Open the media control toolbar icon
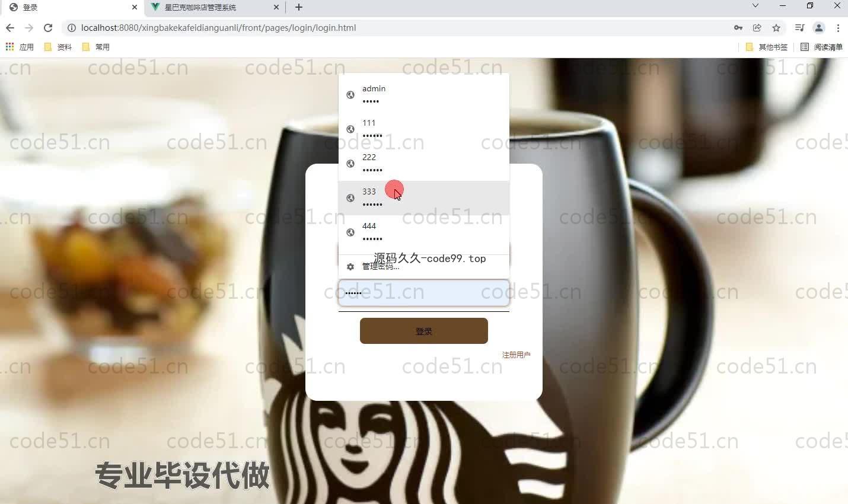 pyautogui.click(x=799, y=28)
